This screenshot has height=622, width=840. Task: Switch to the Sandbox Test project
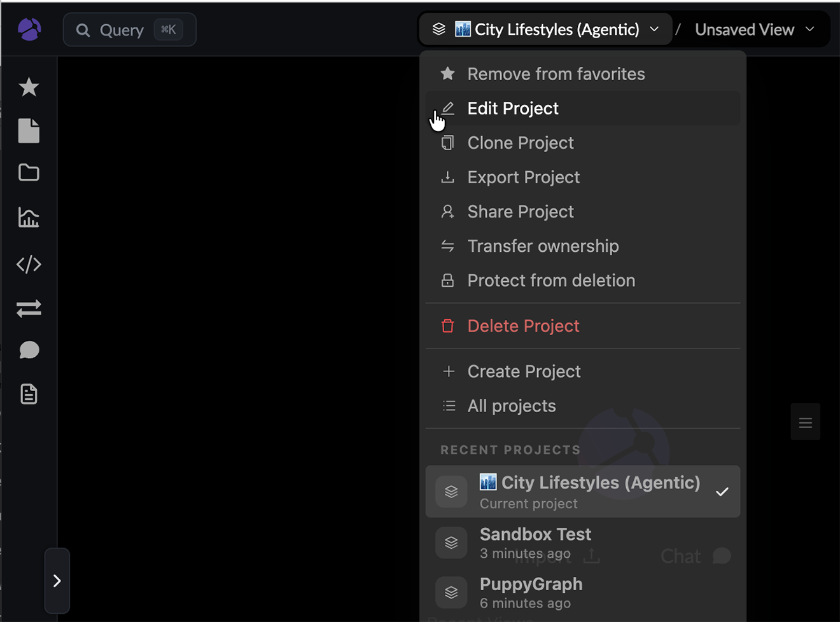pos(583,543)
